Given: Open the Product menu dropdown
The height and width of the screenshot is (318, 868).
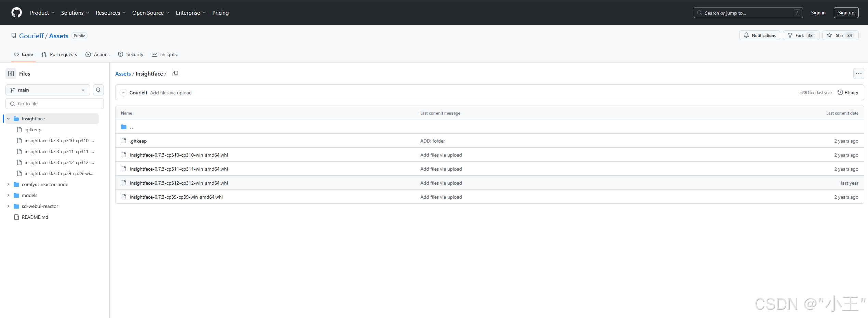Looking at the screenshot, I should tap(42, 13).
